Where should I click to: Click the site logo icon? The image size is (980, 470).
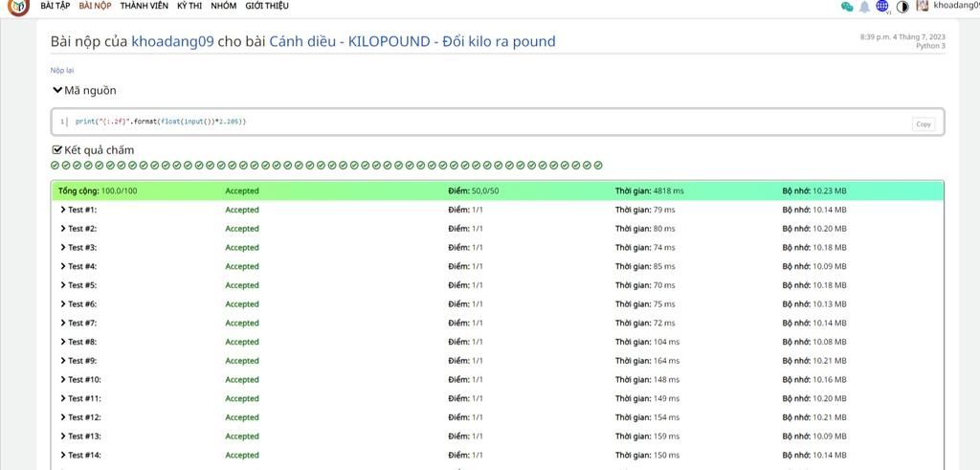coord(19,7)
